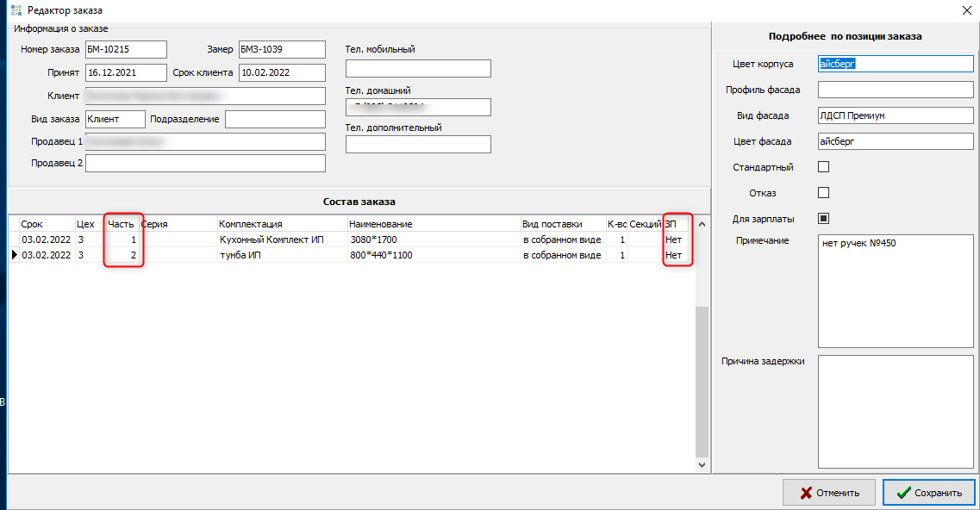Image resolution: width=980 pixels, height=510 pixels.
Task: Focus the Тел. мобильный input field
Action: 418,68
